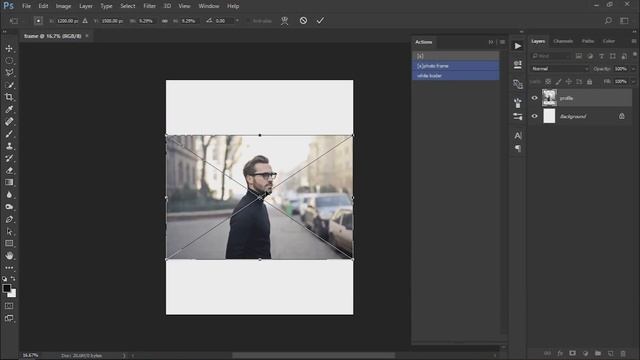Open the Paragraph panel icon
The image size is (640, 360).
[518, 148]
